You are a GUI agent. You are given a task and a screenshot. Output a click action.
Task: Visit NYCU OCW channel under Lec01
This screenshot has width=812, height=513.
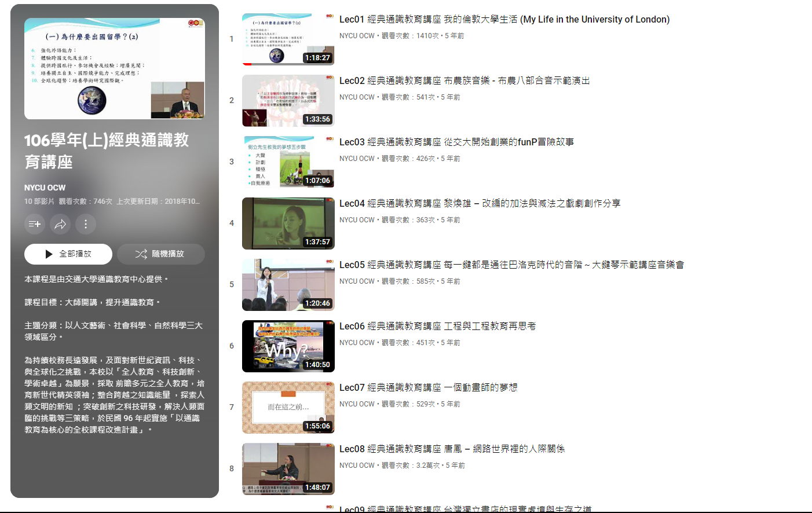(x=357, y=36)
